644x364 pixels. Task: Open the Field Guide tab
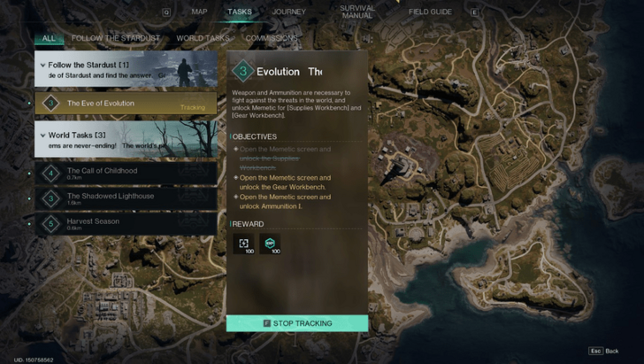(x=430, y=12)
